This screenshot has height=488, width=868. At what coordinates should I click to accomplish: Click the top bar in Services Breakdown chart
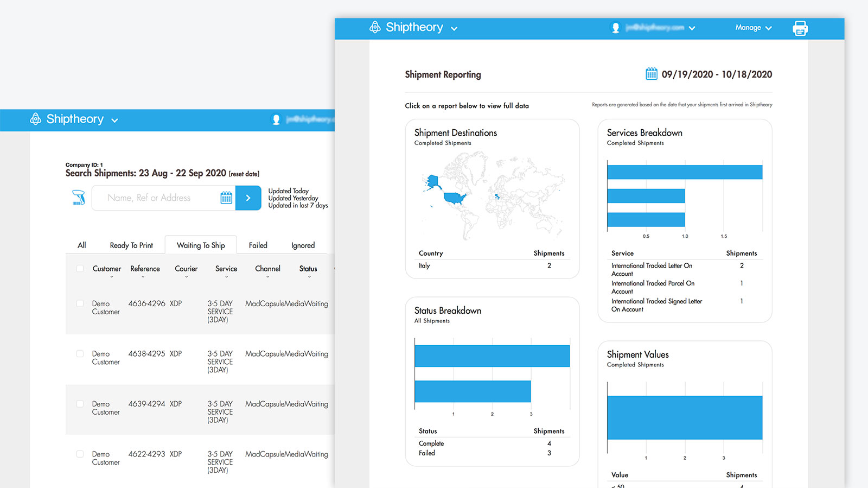pos(685,172)
